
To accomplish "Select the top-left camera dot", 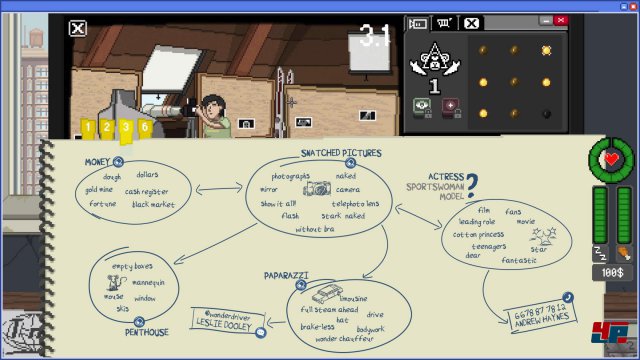I will tap(483, 50).
